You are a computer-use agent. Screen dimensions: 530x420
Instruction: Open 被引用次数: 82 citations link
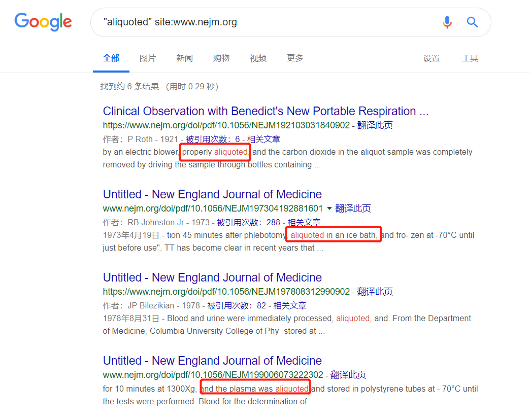(x=237, y=305)
